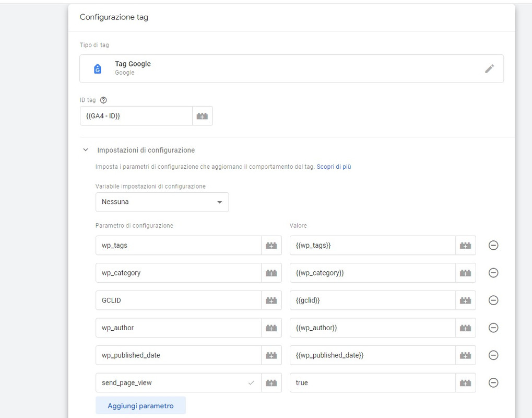Click the Aggiungi parametro button
The height and width of the screenshot is (418, 532).
[x=140, y=405]
